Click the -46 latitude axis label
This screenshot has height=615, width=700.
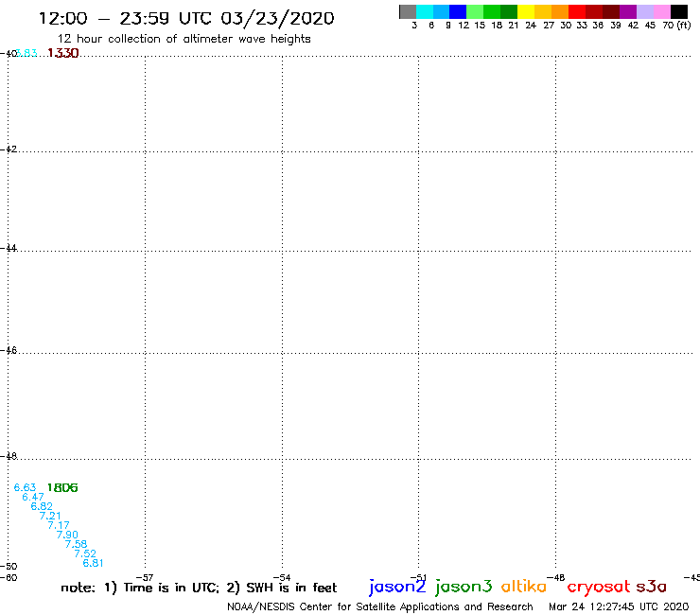tap(9, 350)
